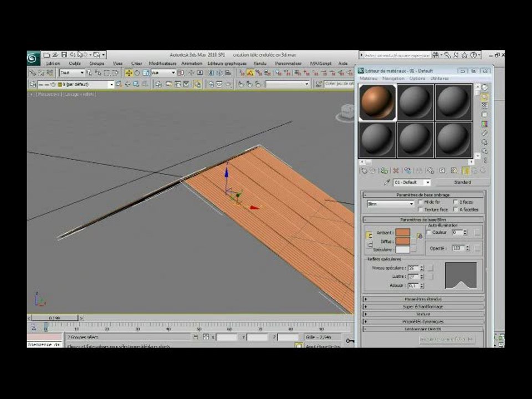Toggle Diffuse-Specular lock button
The image size is (532, 399).
click(369, 244)
